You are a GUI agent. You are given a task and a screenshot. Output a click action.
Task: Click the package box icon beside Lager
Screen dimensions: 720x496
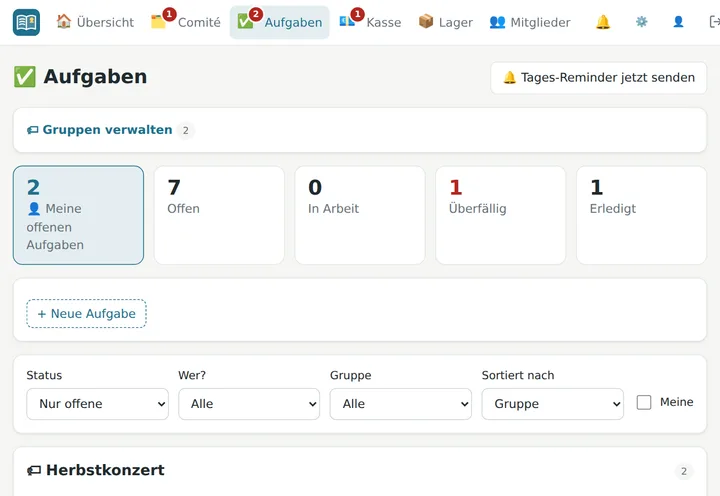click(x=426, y=21)
